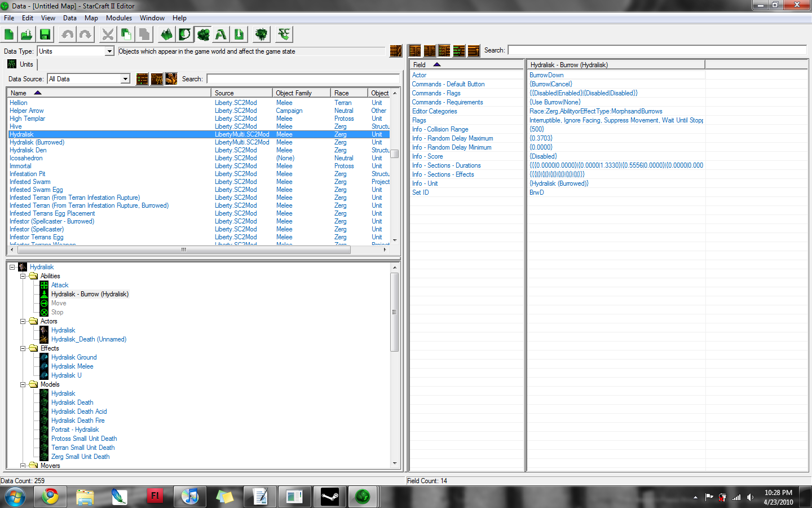The width and height of the screenshot is (812, 508).
Task: Save the map with the floppy disk icon
Action: tap(45, 34)
